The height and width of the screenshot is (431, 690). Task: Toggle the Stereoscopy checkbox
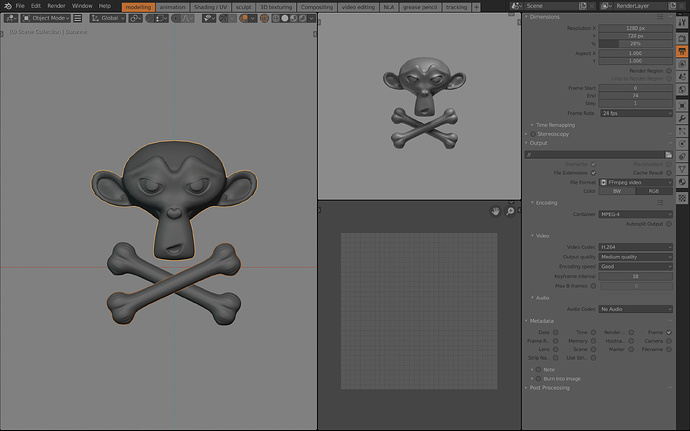point(533,134)
